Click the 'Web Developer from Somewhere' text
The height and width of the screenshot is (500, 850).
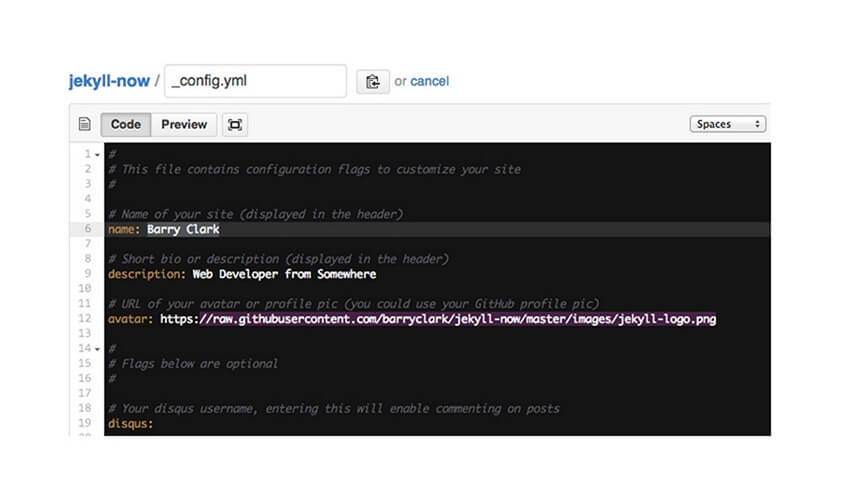pos(284,274)
